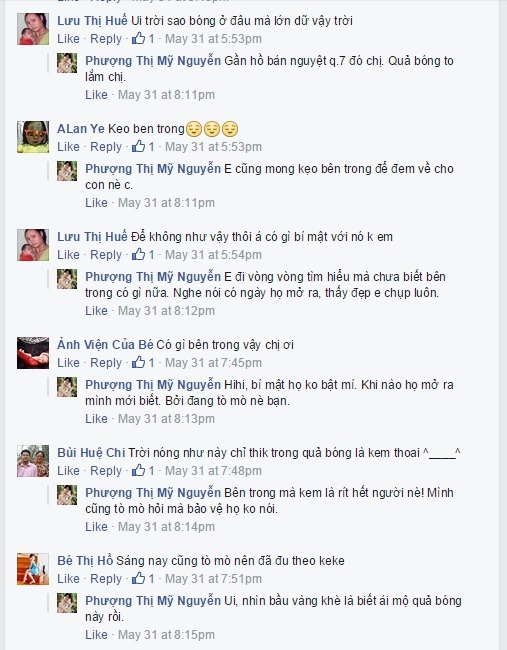Viewport: 507px width, 650px height.
Task: Open Bùi Huệ Chi's avatar thumbnail
Action: coord(33,461)
